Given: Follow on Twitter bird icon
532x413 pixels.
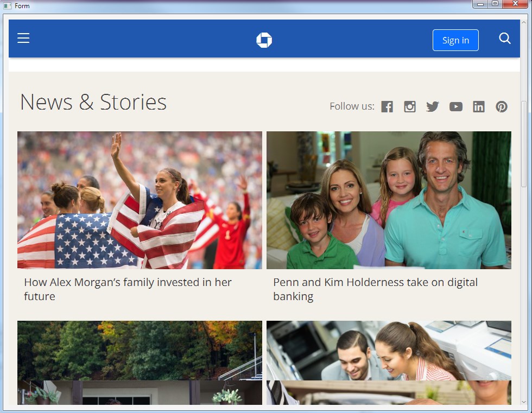Looking at the screenshot, I should 432,106.
